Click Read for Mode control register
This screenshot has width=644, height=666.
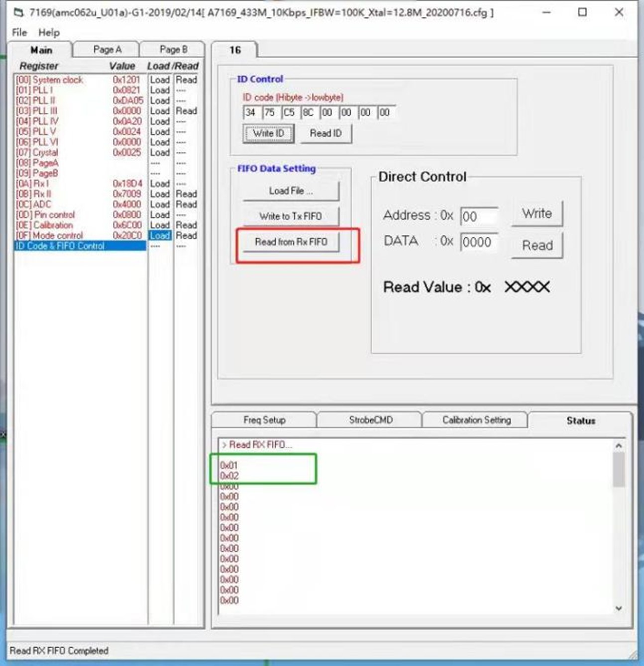[x=186, y=236]
